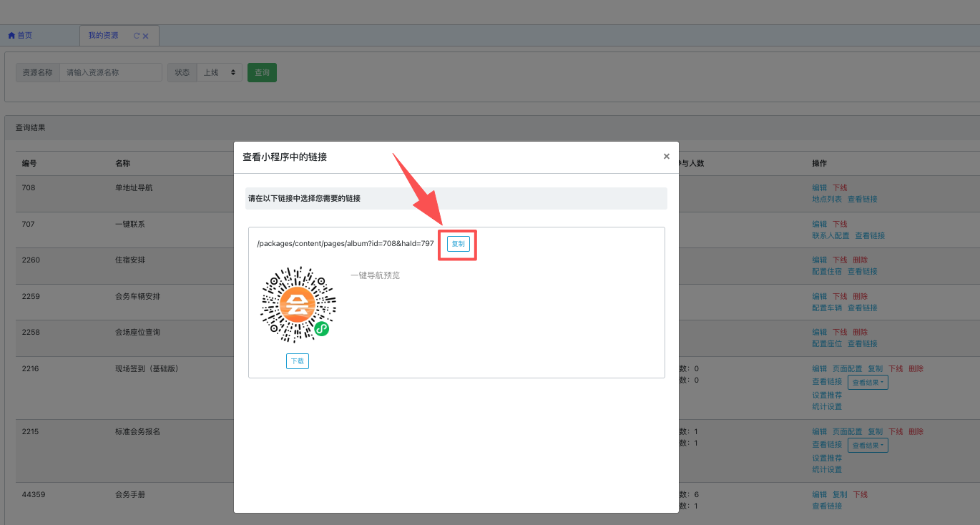This screenshot has width=980, height=525.
Task: Expand 查看结果 dropdown for row 2216
Action: pyautogui.click(x=868, y=383)
